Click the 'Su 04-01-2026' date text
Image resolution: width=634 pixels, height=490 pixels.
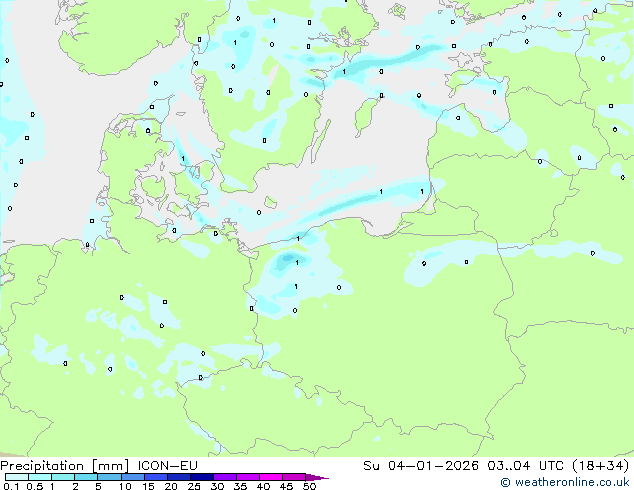pyautogui.click(x=421, y=466)
